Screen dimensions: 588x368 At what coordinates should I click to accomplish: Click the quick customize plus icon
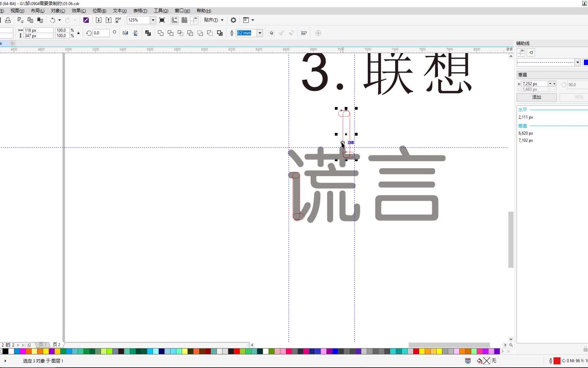pos(318,33)
